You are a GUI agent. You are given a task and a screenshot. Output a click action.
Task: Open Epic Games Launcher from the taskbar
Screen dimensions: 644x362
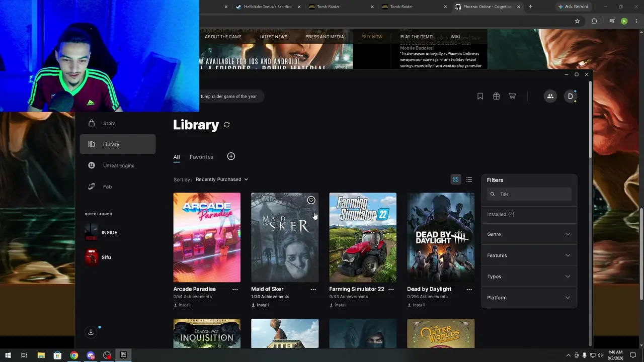(123, 355)
